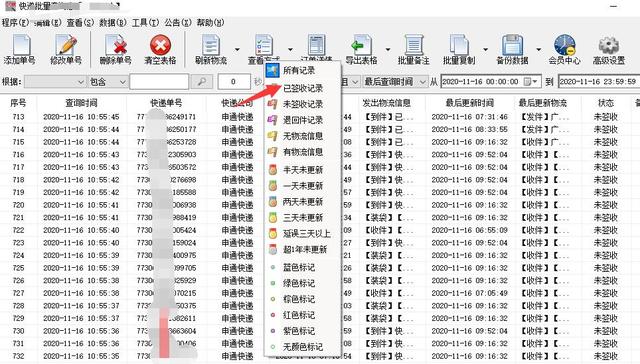
Task: Select 退回件记录 menu entry
Action: click(x=302, y=120)
